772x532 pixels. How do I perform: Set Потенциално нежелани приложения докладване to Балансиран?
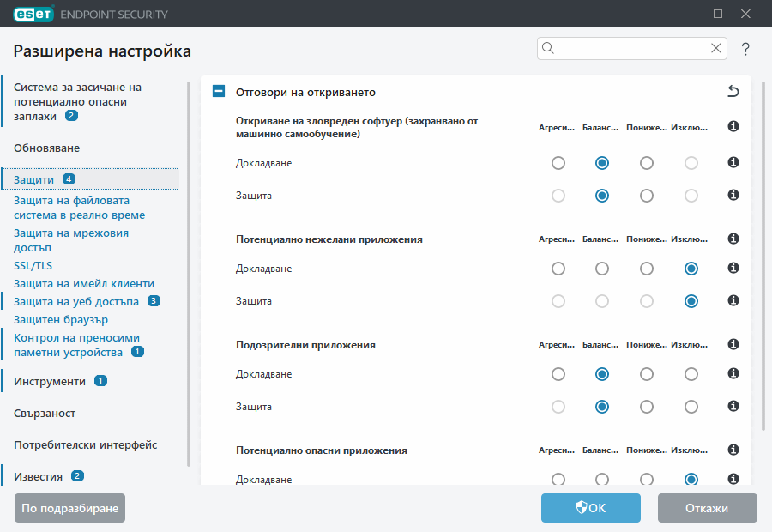pyautogui.click(x=601, y=268)
